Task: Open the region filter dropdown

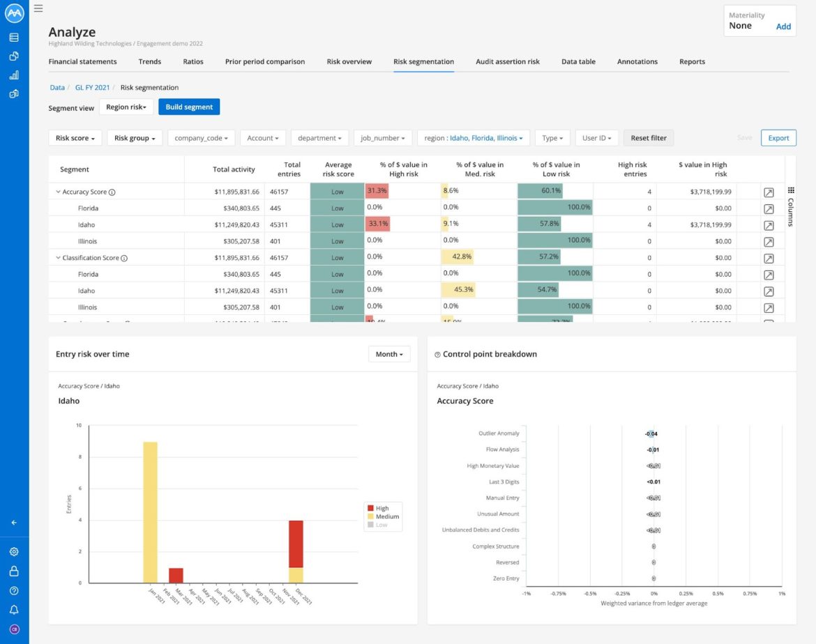Action: click(474, 138)
